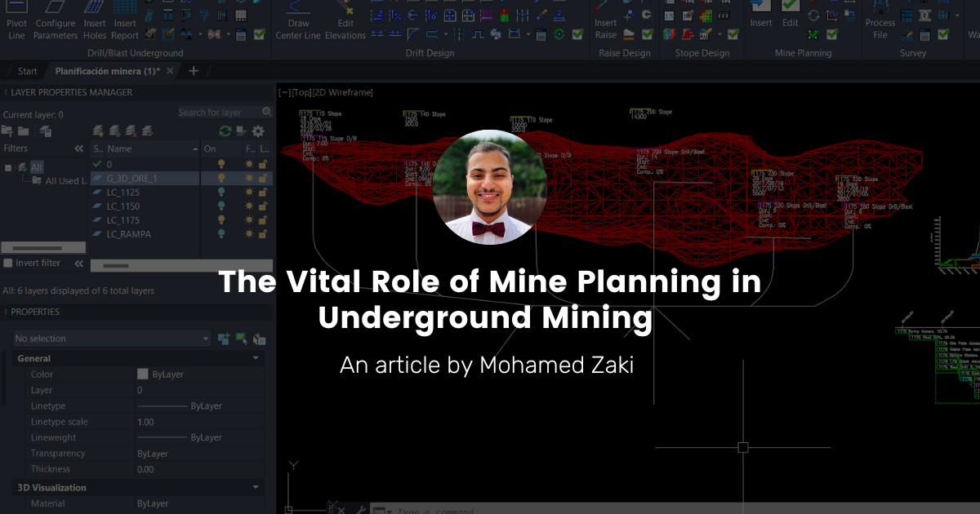Refresh the layer list with green arrows icon
Screen dimensions: 980x514
tap(225, 131)
